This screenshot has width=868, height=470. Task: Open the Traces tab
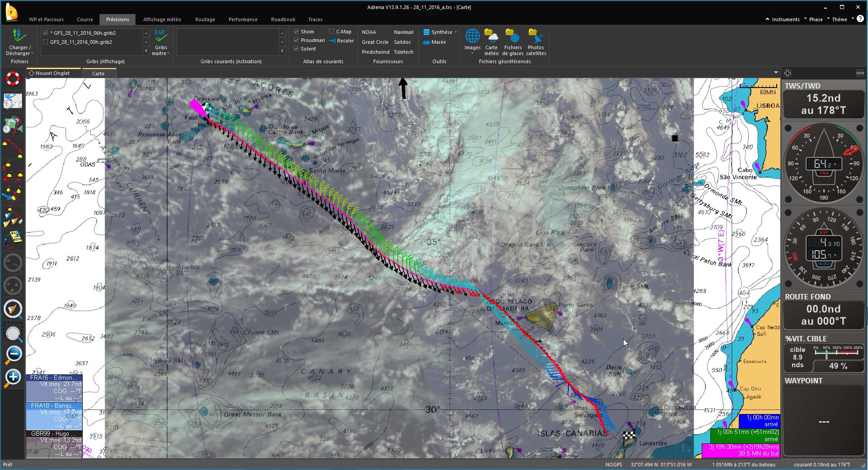[x=315, y=19]
